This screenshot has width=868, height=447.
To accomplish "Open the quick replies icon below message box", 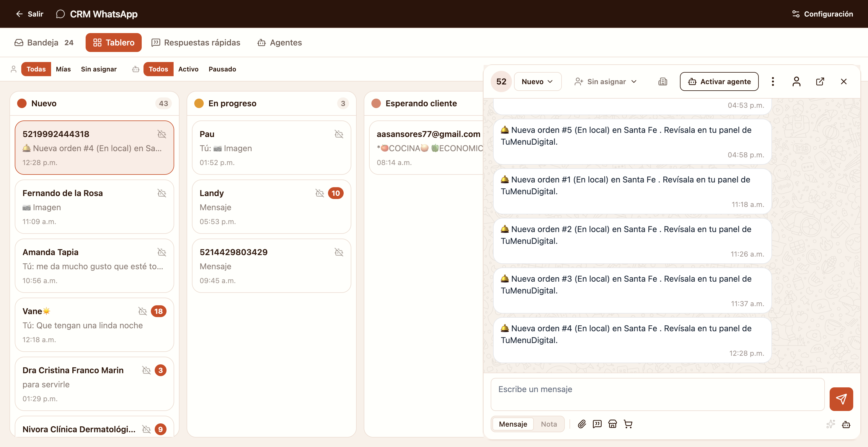I will (x=597, y=424).
